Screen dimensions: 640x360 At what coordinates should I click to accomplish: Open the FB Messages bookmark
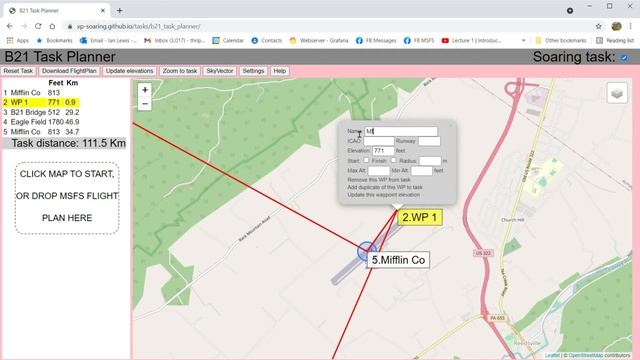tap(376, 40)
